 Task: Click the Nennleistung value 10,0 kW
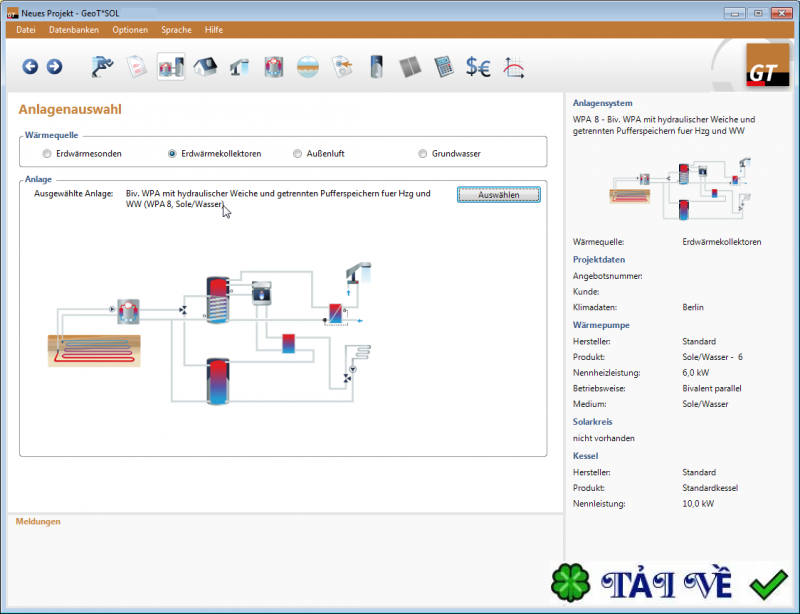698,504
